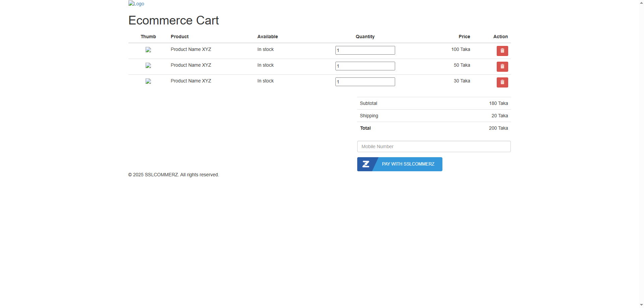Click the first Product Name XYZ link
Viewport: 644px width, 308px height.
tap(191, 49)
